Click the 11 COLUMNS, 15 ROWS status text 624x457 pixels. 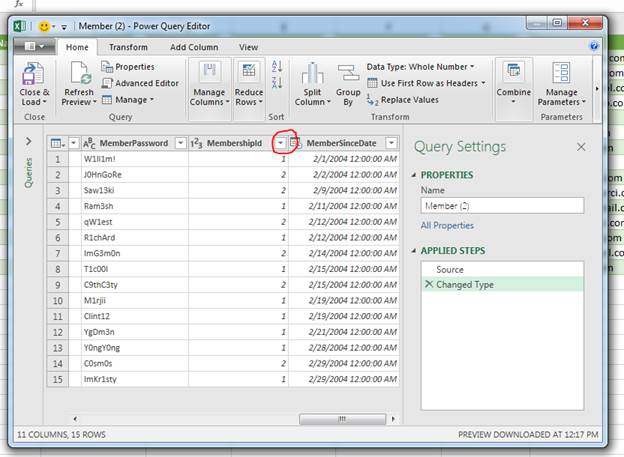point(61,434)
